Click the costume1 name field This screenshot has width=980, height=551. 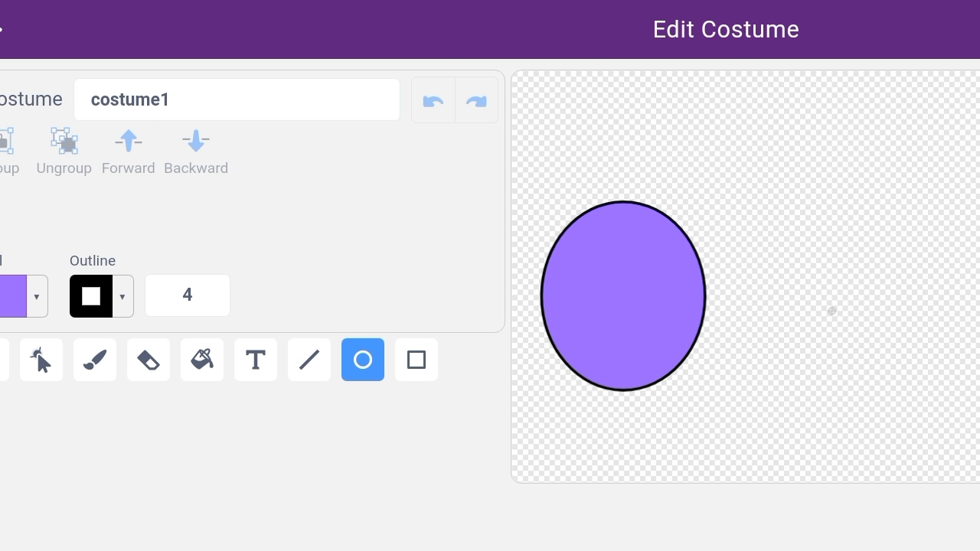pyautogui.click(x=237, y=99)
